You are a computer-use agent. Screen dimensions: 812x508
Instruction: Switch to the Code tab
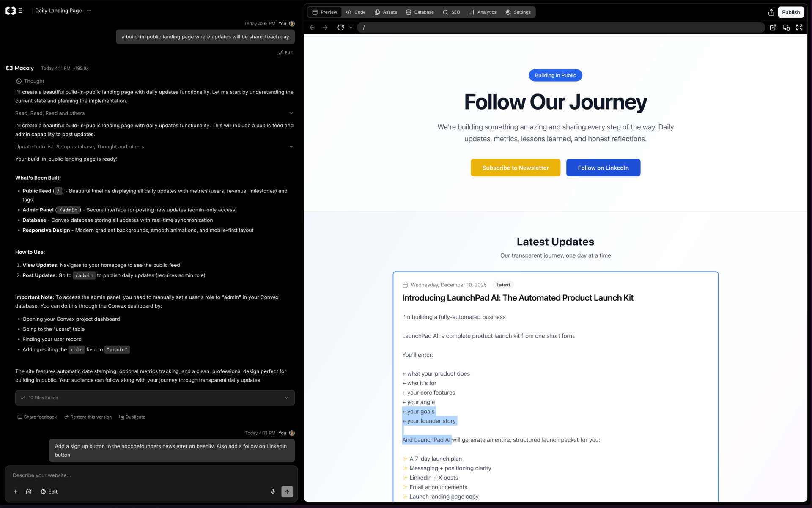(356, 12)
